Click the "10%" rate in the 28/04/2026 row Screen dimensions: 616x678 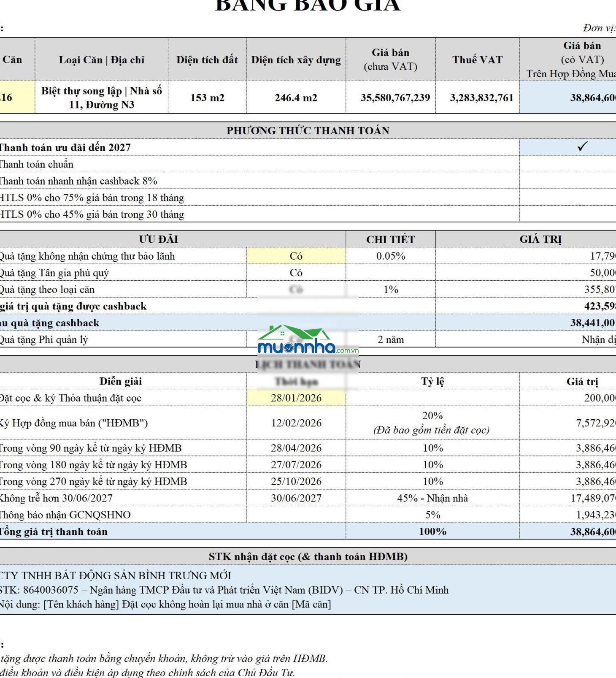(433, 448)
